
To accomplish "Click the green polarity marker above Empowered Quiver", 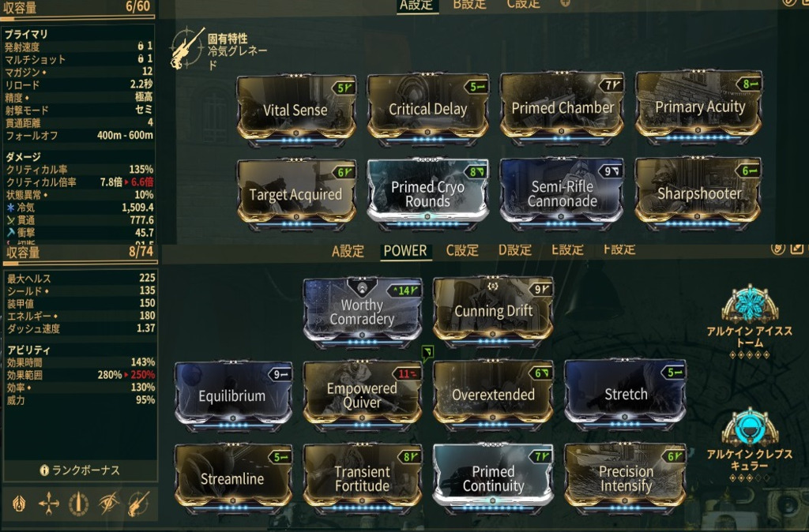I will [427, 353].
